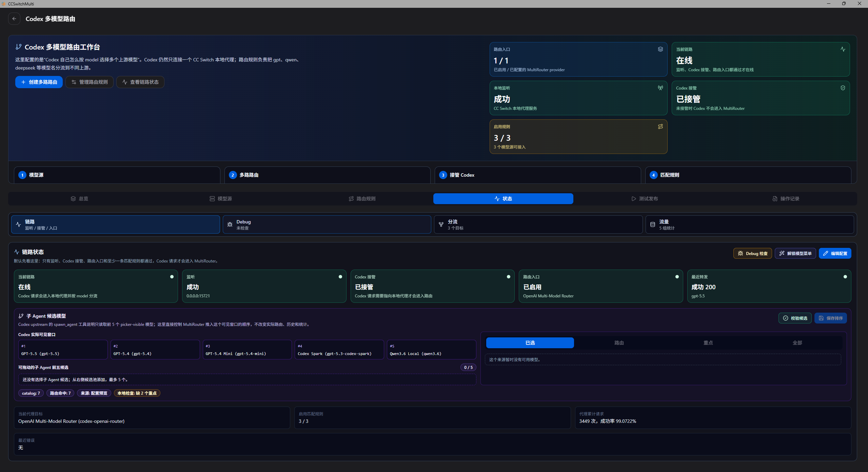The height and width of the screenshot is (472, 868).
Task: Click the 0.0.0.0:15721 listening address
Action: point(198,296)
